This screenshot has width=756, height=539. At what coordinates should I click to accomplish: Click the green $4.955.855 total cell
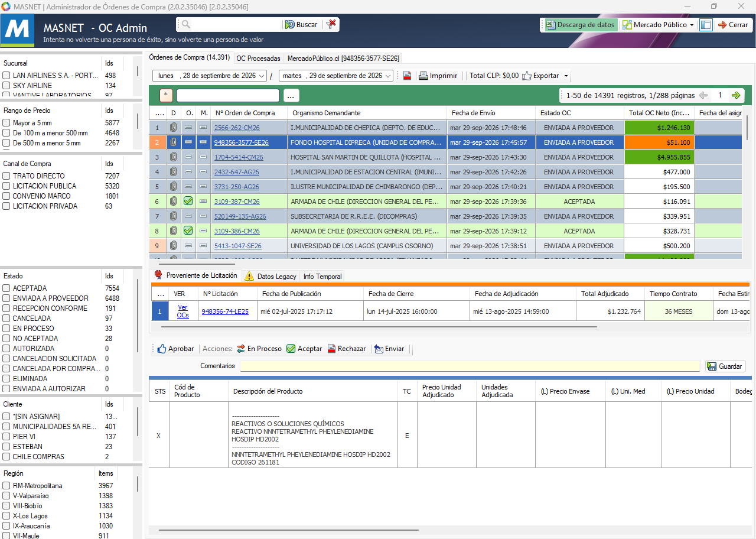(x=659, y=157)
